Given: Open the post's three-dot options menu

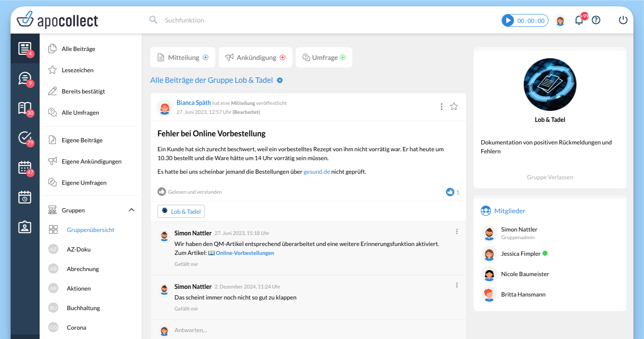Looking at the screenshot, I should (x=442, y=107).
